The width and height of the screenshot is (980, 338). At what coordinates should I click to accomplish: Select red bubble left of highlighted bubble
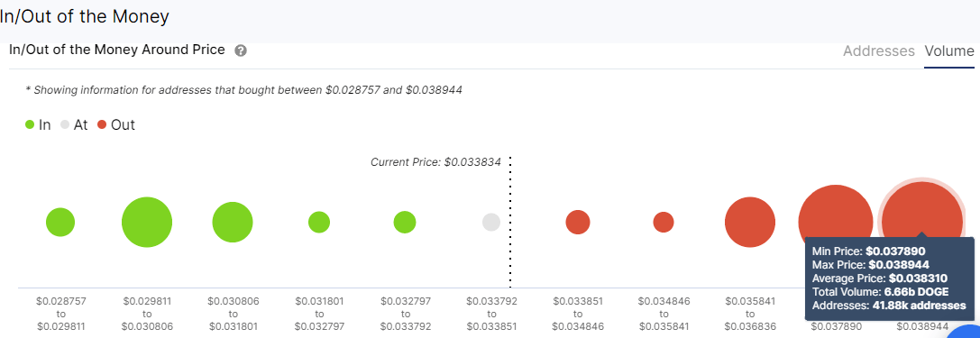tap(836, 215)
